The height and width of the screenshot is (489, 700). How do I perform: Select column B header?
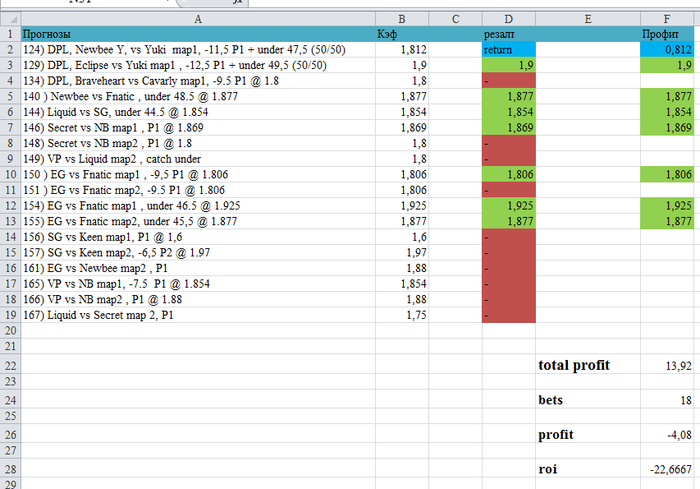pos(402,19)
